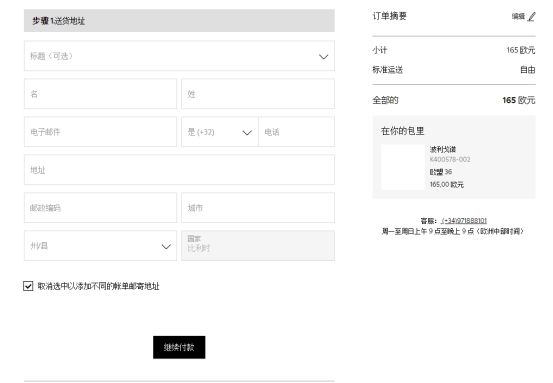Open the 州/县 state dropdown
This screenshot has height=383, width=553.
tap(100, 246)
